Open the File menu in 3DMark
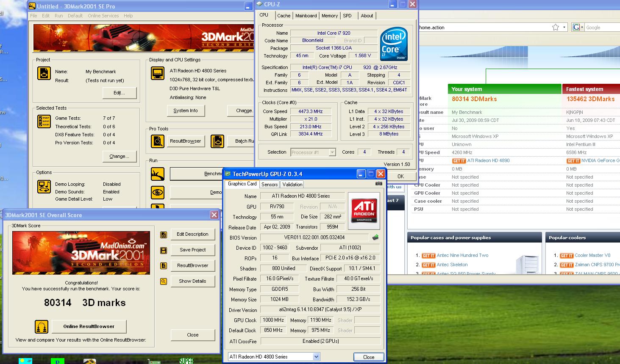 [x=33, y=16]
